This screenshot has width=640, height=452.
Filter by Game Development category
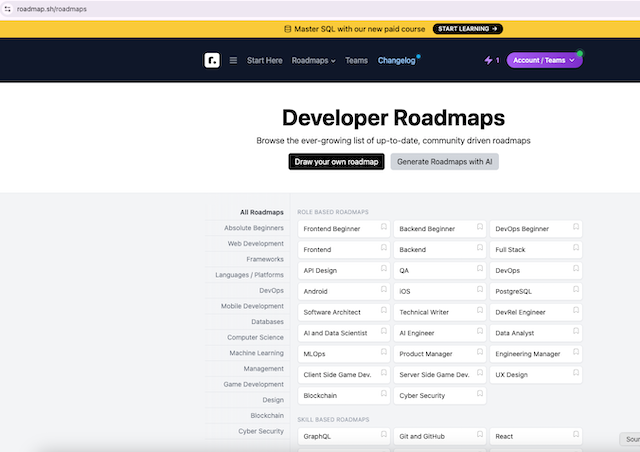[253, 384]
